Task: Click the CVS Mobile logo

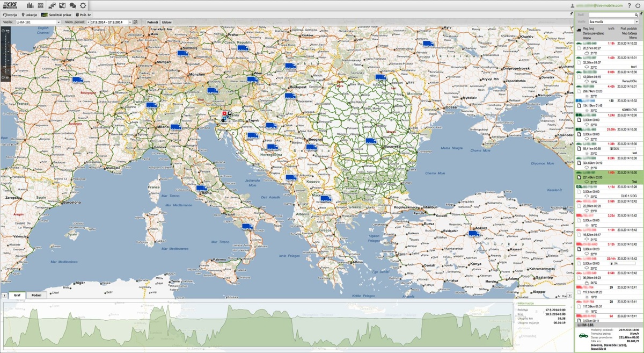Action: 11,5
